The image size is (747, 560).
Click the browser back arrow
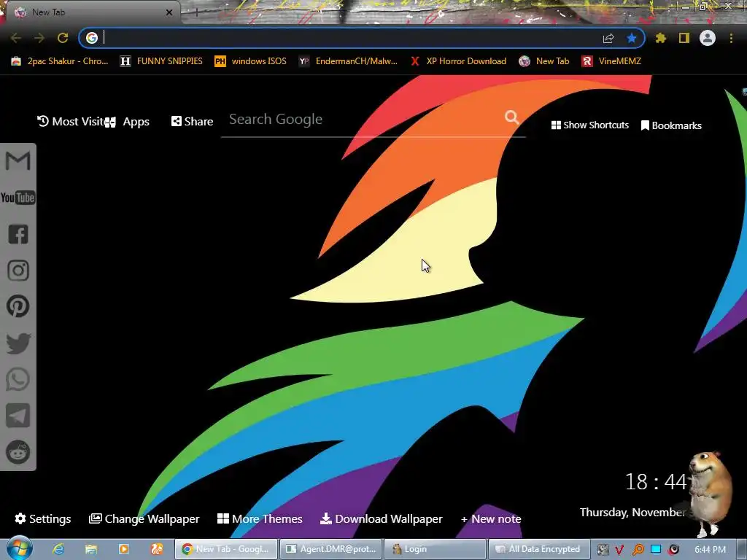point(16,38)
